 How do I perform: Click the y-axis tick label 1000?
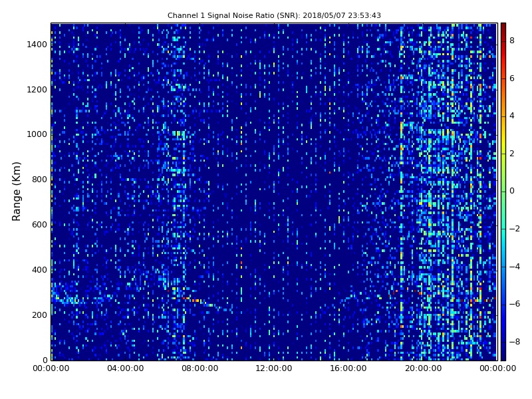37,134
